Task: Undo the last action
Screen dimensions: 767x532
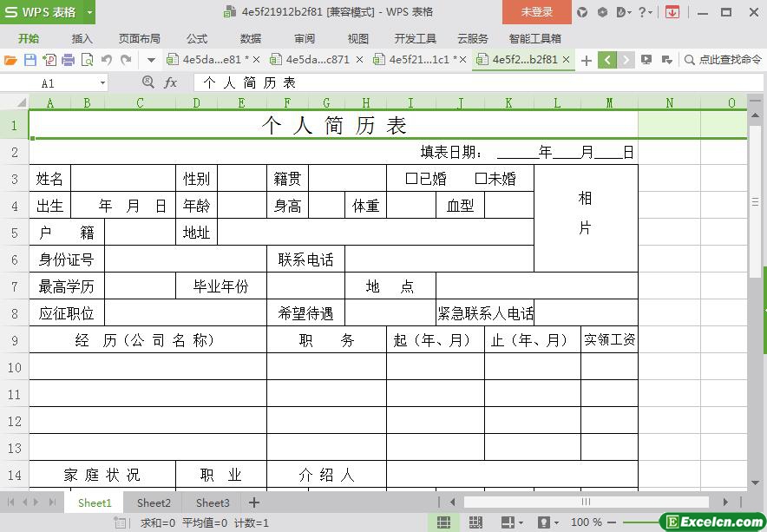Action: tap(107, 60)
